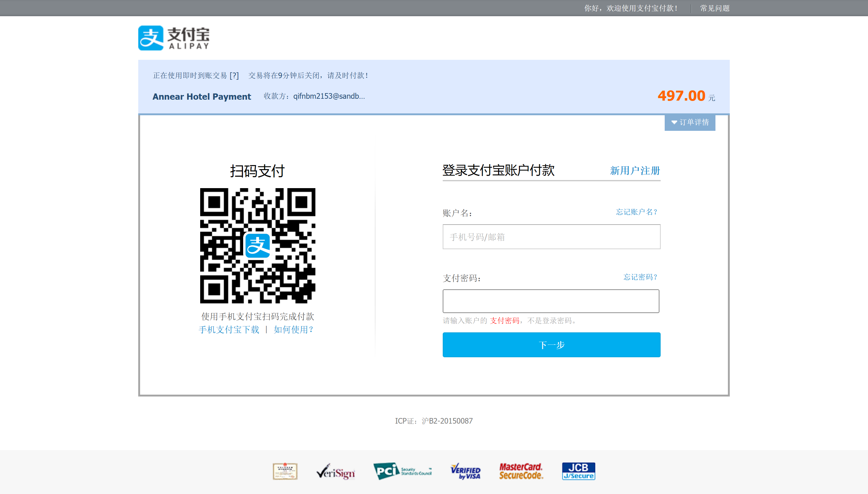Focus the 支付密码 payment password field
The width and height of the screenshot is (868, 494).
pos(551,301)
